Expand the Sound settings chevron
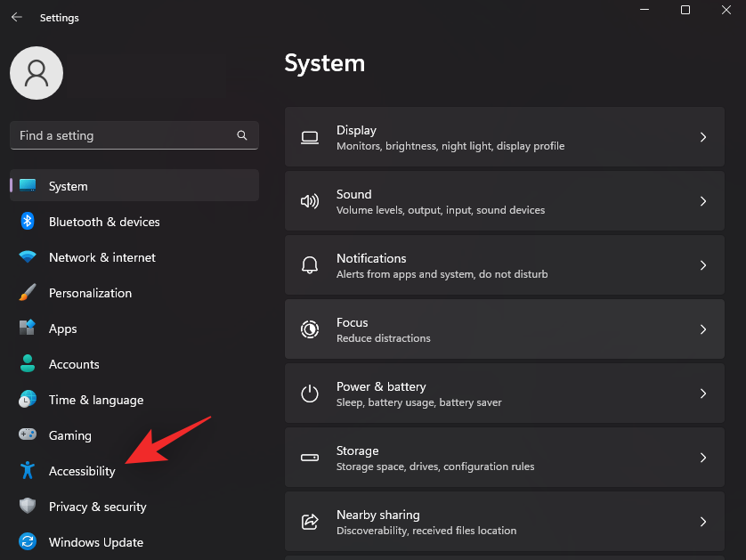 click(x=702, y=201)
